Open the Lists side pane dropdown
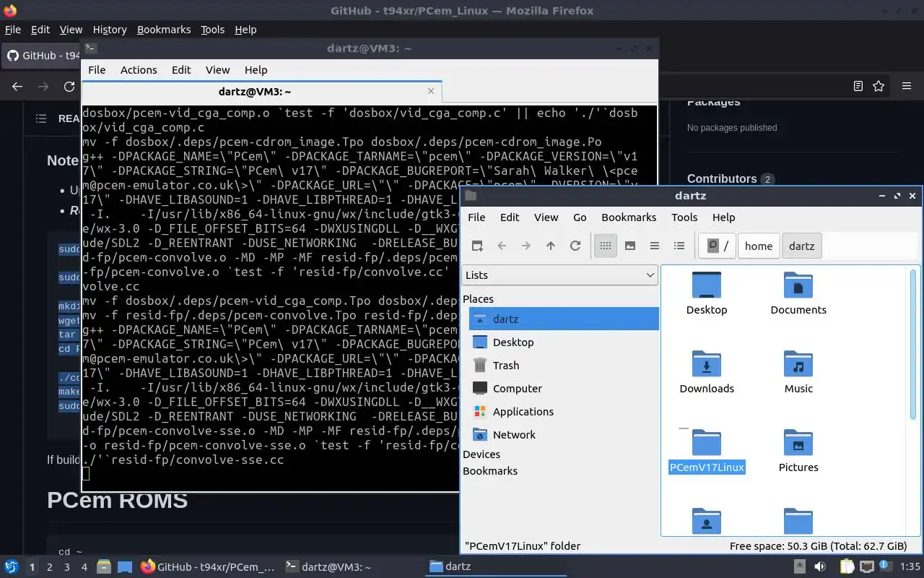Image resolution: width=924 pixels, height=578 pixels. click(x=559, y=275)
